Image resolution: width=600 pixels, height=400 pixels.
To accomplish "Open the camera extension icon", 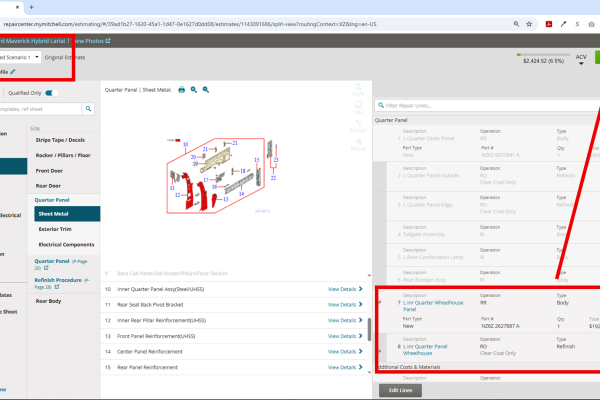I will [x=591, y=24].
